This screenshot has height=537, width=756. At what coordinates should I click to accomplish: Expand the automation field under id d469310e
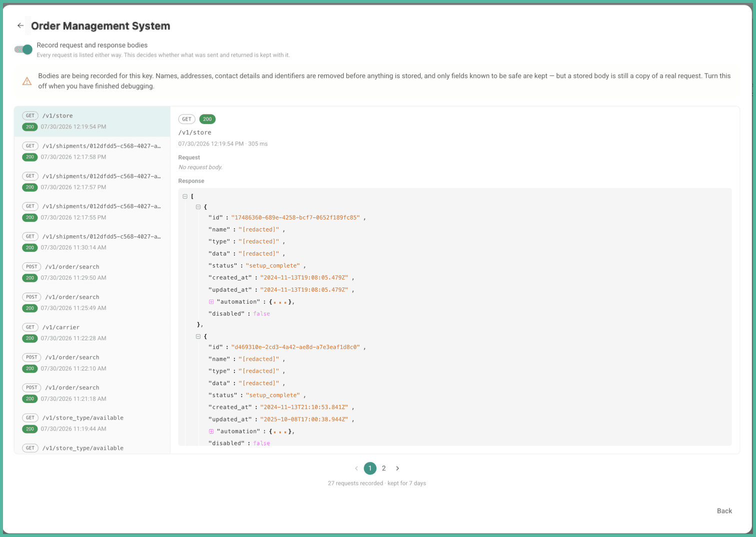click(x=211, y=431)
